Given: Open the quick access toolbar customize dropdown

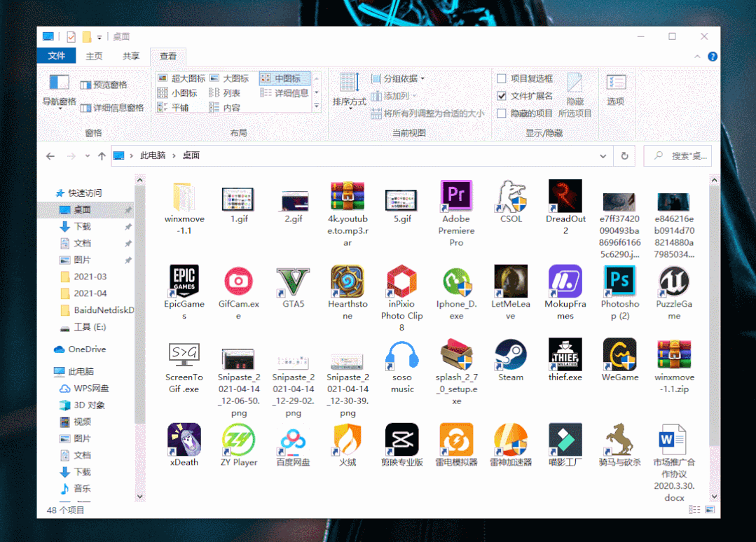Looking at the screenshot, I should click(99, 36).
